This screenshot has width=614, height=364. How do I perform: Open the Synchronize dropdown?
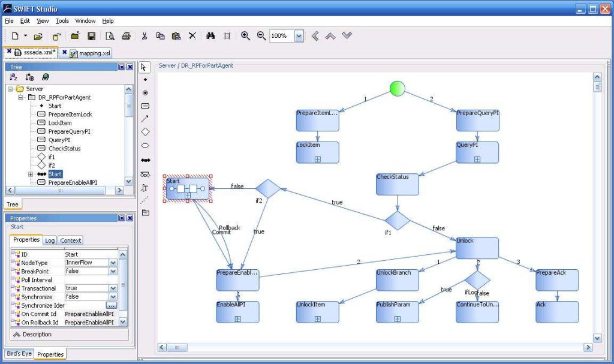pos(113,297)
